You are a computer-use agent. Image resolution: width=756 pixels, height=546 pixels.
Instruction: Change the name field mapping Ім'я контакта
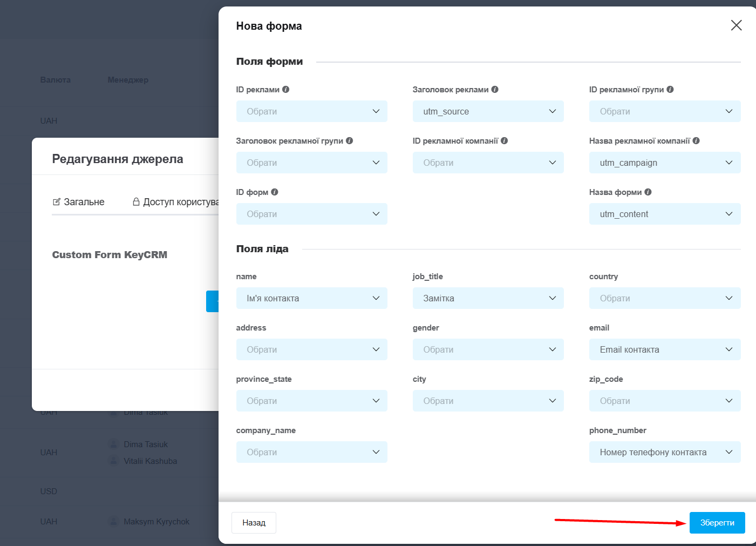(311, 298)
